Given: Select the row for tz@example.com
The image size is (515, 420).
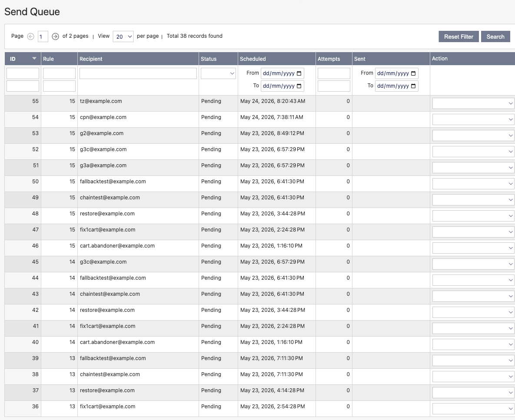Looking at the screenshot, I should [259, 103].
